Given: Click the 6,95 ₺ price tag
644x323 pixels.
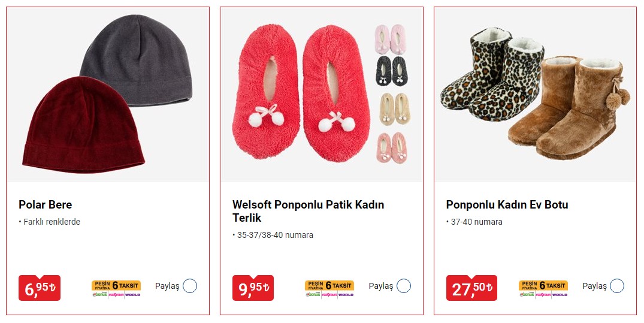Looking at the screenshot, I should [40, 288].
